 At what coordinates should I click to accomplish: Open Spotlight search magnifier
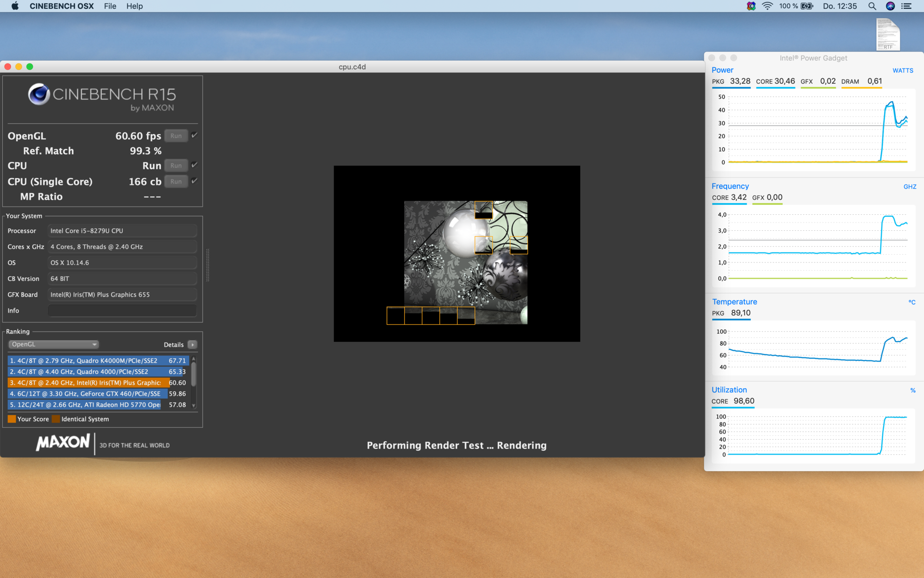point(872,6)
